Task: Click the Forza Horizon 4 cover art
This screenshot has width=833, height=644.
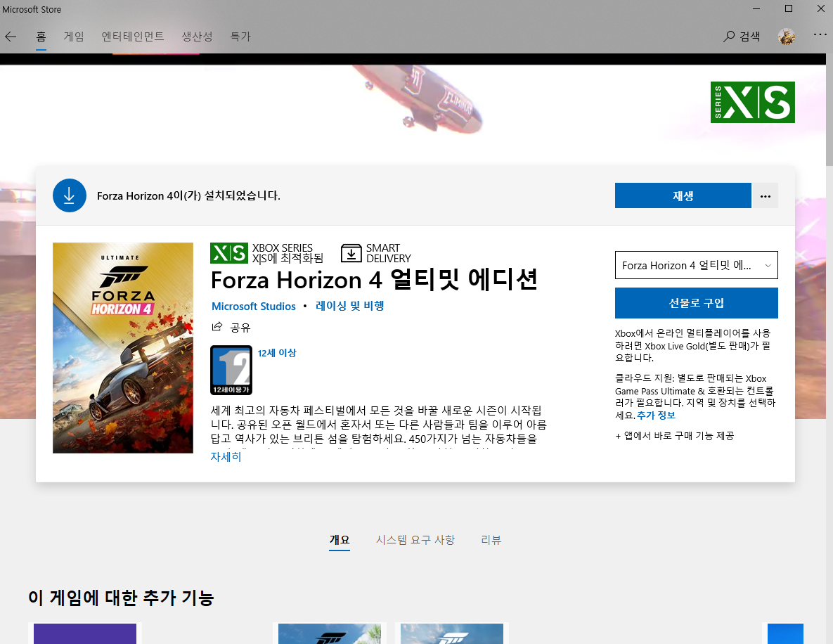Action: 123,348
